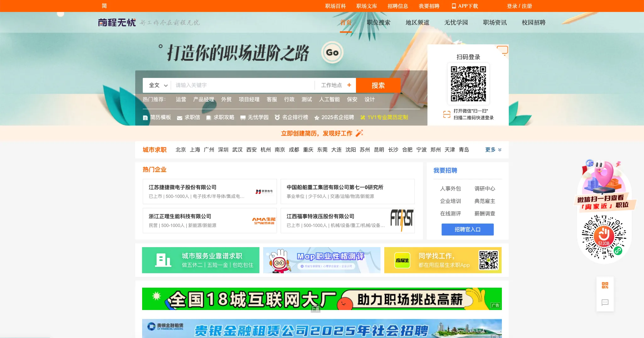Screen dimensions: 644x338
Task: Choose city 深圳
Action: 223,150
